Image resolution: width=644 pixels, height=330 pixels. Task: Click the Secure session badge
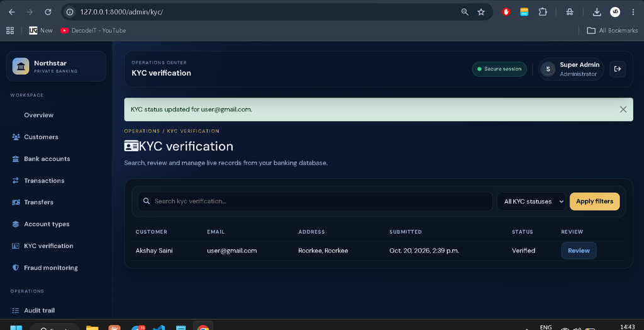(x=499, y=69)
